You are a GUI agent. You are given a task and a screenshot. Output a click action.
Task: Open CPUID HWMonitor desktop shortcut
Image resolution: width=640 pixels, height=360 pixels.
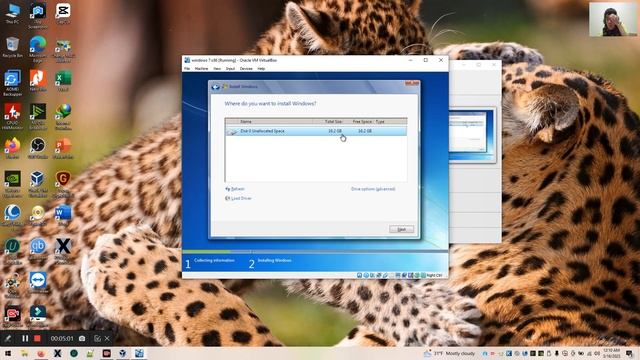point(12,116)
